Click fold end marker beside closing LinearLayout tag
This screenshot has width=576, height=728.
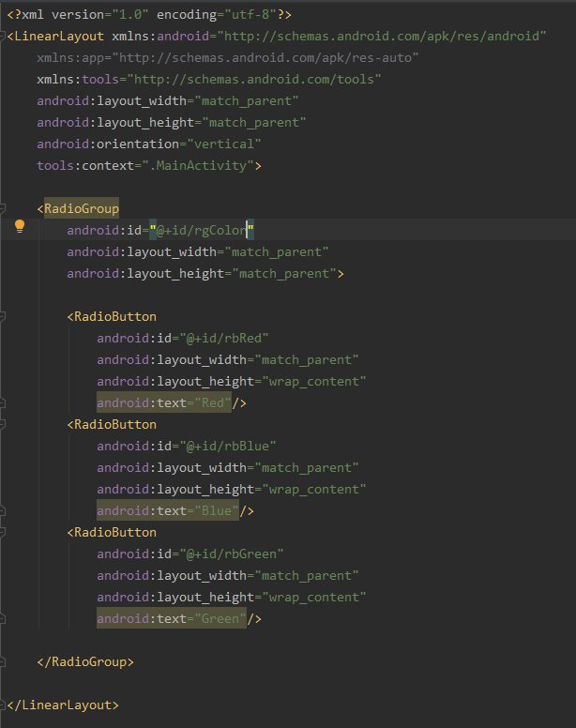coord(2,705)
